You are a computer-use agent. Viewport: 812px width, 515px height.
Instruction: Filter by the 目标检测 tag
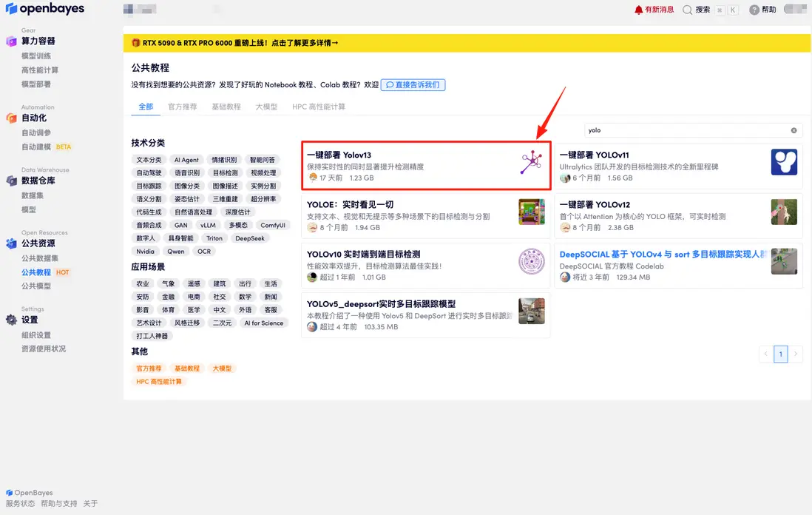(x=226, y=173)
